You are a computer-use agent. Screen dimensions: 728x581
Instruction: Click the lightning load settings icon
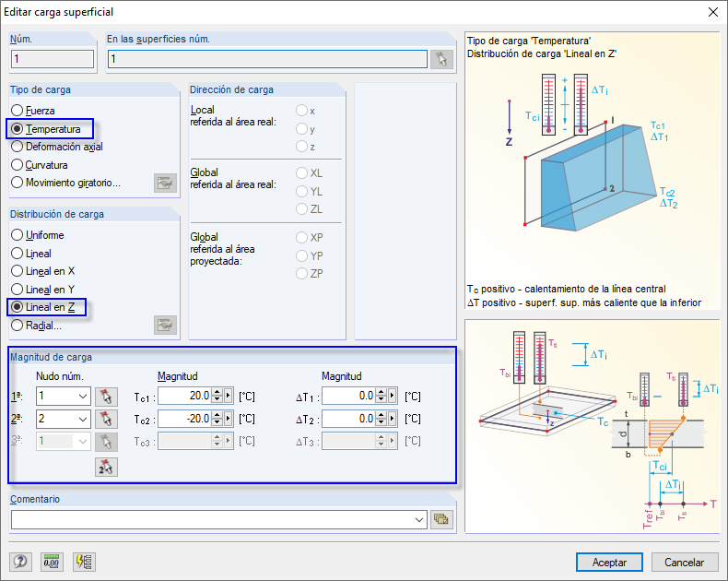84,562
